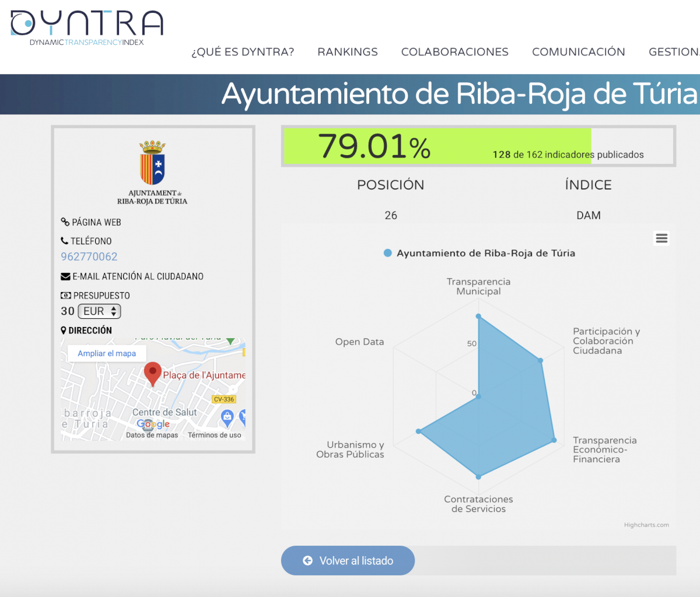
Task: Click the back arrow icon in Volver button
Action: tap(307, 561)
